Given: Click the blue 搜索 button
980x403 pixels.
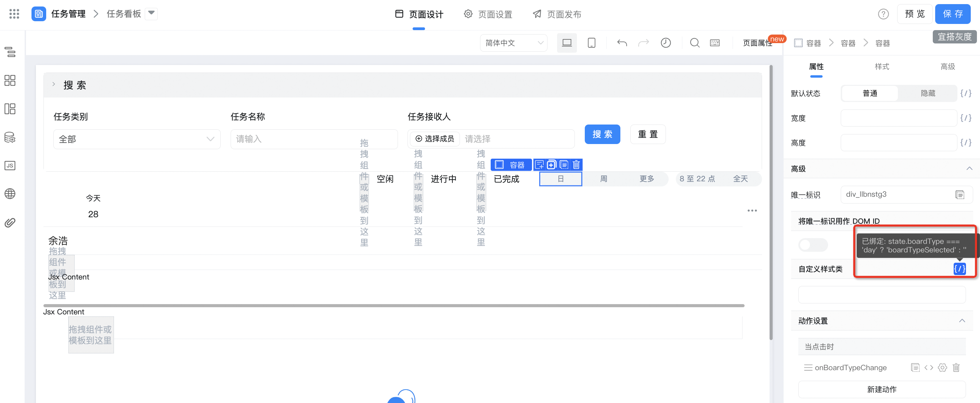Looking at the screenshot, I should 602,134.
